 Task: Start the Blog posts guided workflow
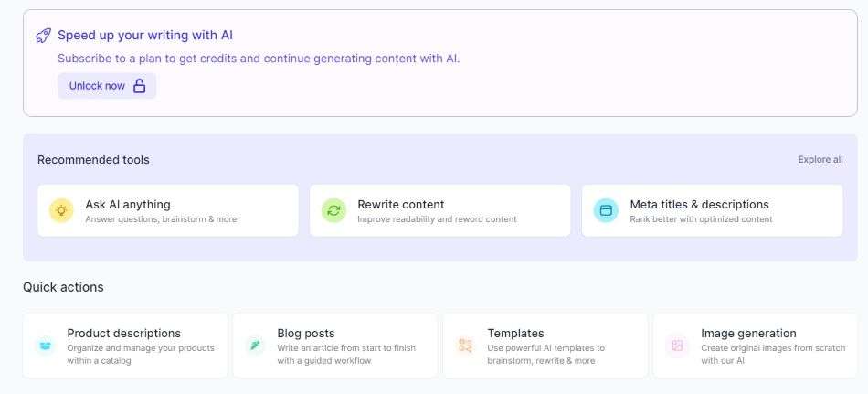click(335, 346)
